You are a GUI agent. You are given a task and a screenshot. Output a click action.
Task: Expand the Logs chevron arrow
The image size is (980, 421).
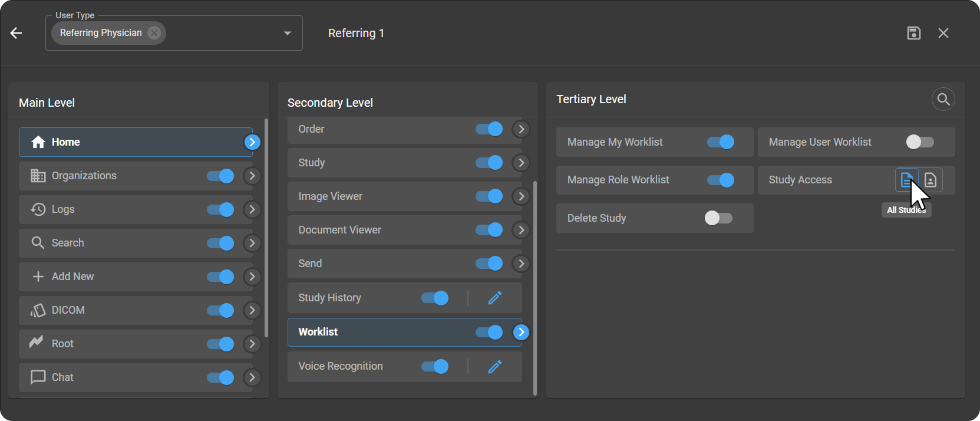pyautogui.click(x=252, y=209)
